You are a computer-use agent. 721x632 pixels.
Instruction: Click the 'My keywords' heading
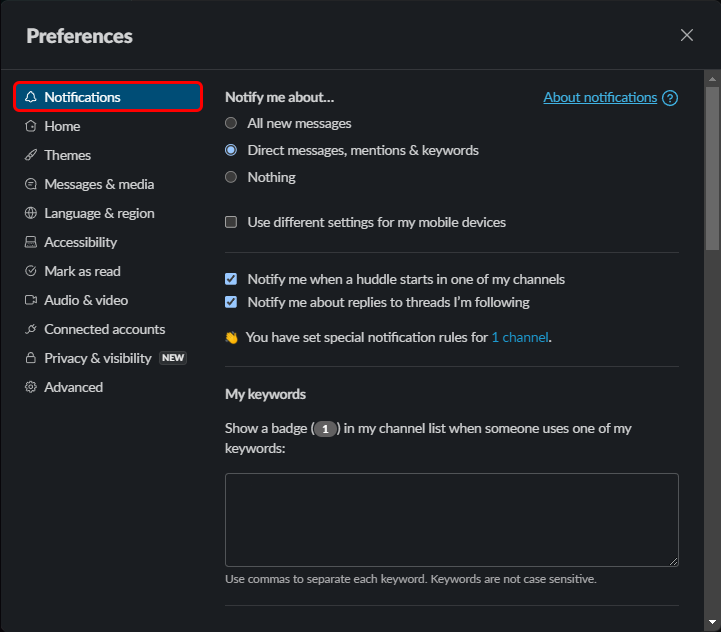pyautogui.click(x=265, y=394)
